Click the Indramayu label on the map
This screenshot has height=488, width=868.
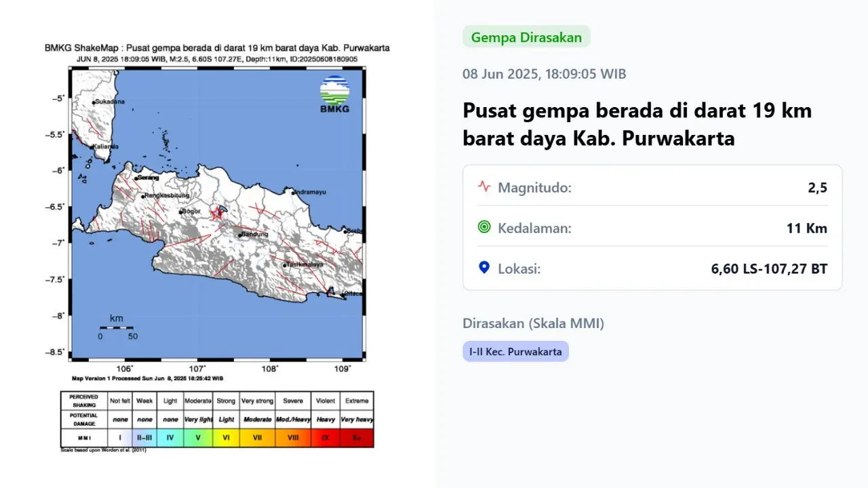[x=311, y=192]
